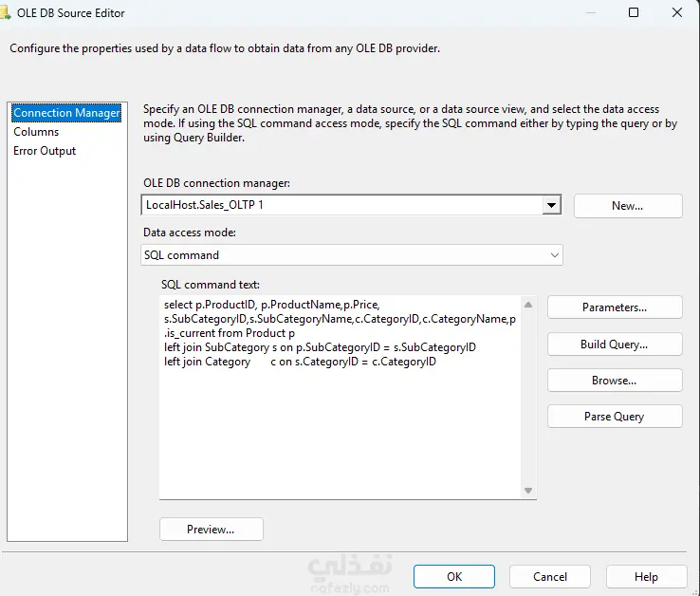This screenshot has width=700, height=596.
Task: Click the OLE DB Source Editor title icon
Action: point(5,13)
